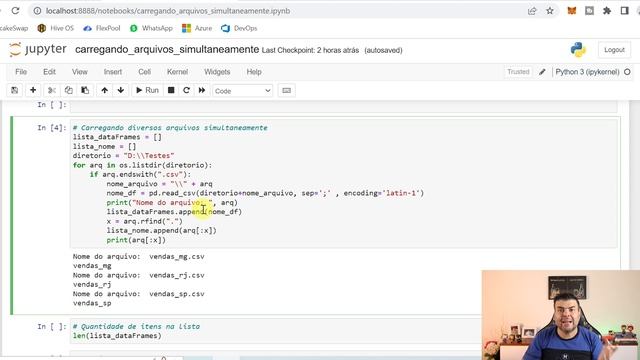Image resolution: width=640 pixels, height=360 pixels.
Task: Cut selected cells with scissors icon
Action: [x=52, y=90]
